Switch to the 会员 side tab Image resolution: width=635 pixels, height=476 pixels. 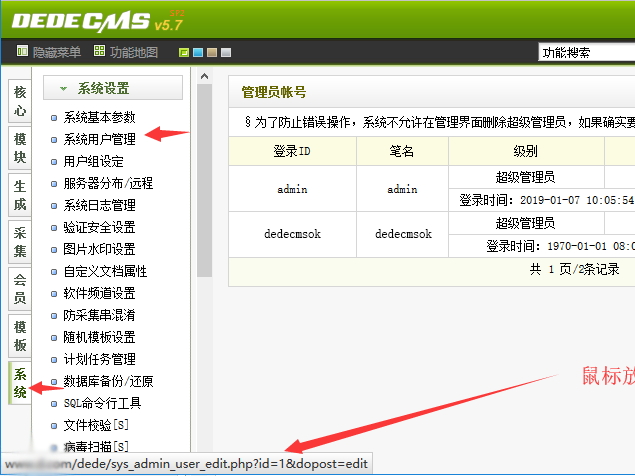[20, 289]
